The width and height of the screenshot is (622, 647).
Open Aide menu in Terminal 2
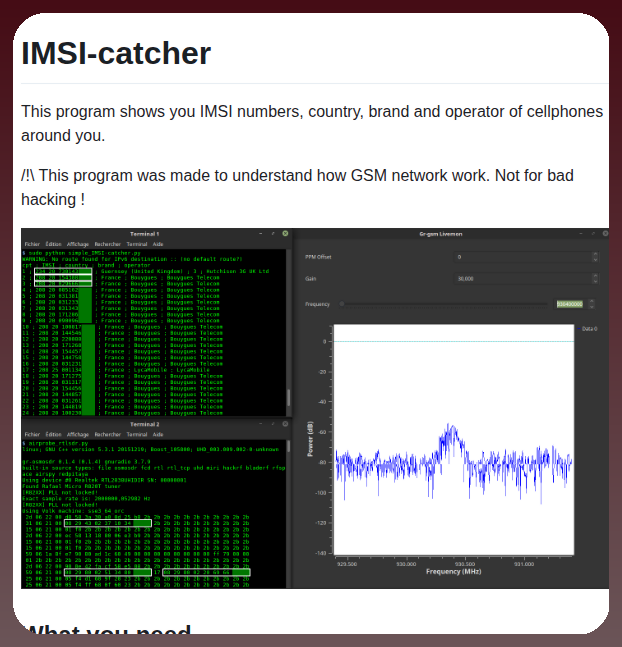158,434
